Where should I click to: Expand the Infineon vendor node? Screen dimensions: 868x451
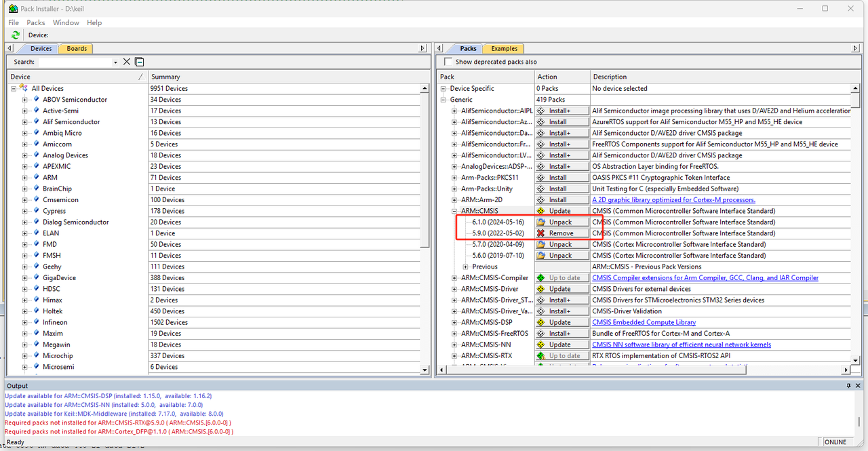click(25, 323)
